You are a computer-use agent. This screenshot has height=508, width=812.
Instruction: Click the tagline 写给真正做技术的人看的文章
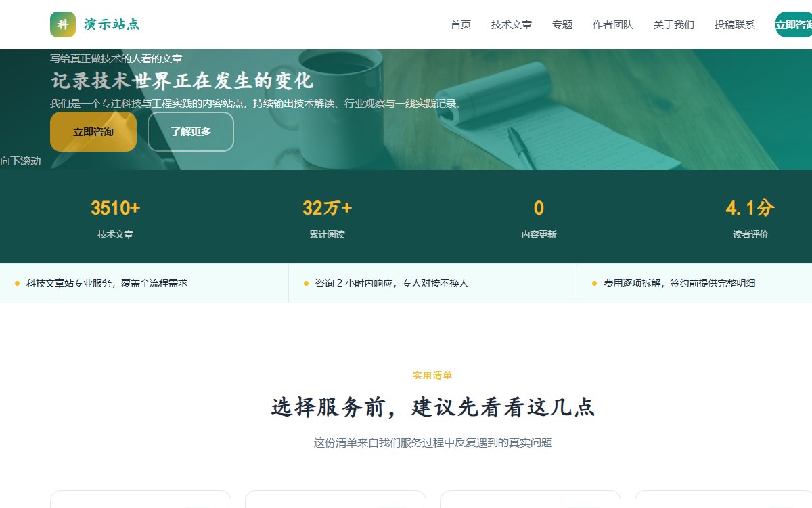coord(116,59)
